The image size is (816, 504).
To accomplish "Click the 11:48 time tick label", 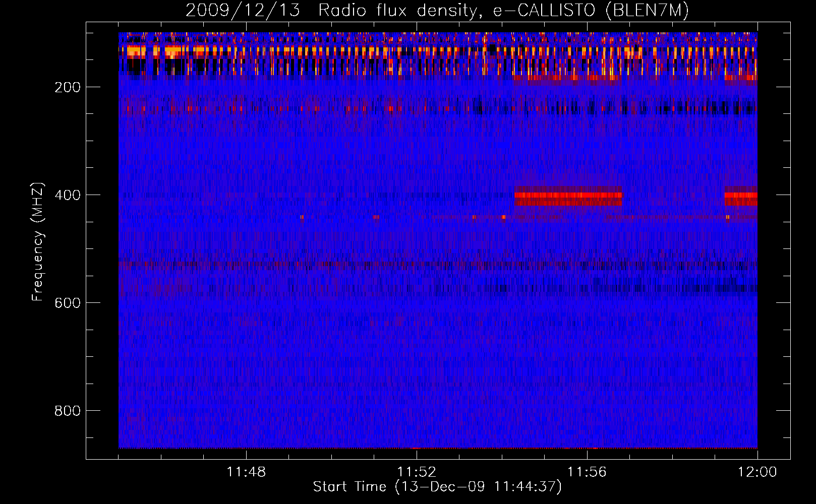I will click(246, 472).
